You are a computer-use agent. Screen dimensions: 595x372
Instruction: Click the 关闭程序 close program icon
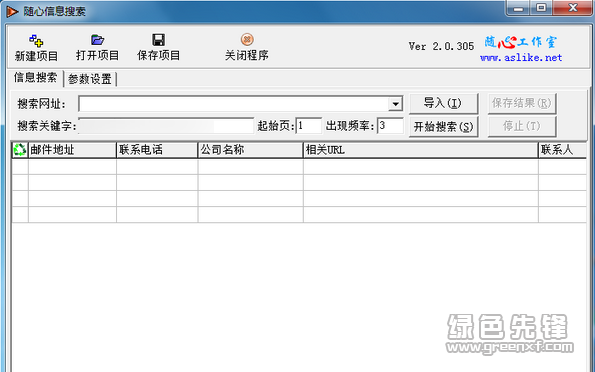tap(247, 39)
